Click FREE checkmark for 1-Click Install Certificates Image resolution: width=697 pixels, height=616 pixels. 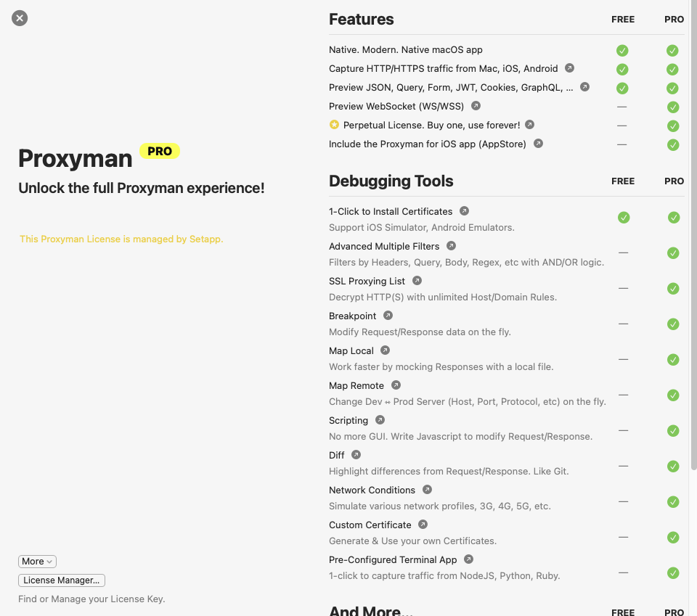click(x=623, y=218)
